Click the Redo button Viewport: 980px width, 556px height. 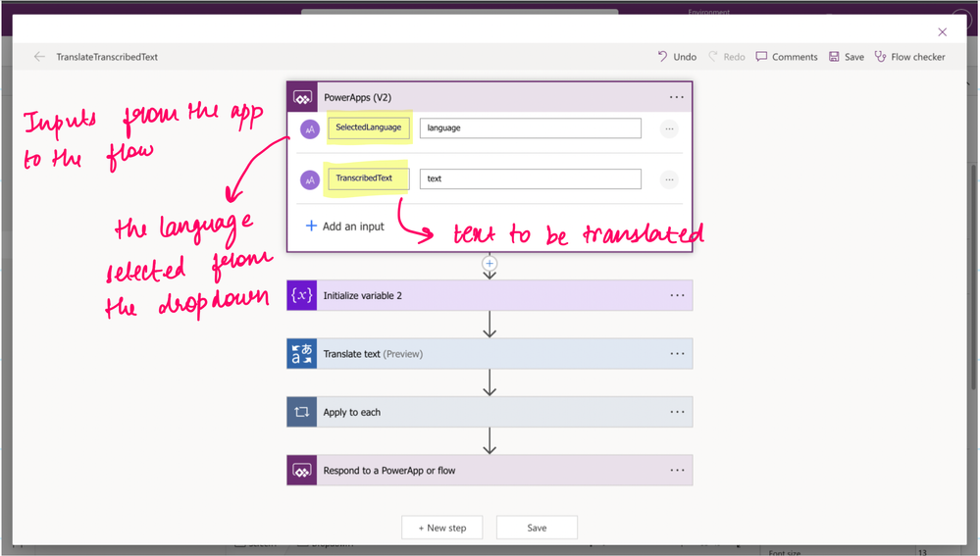tap(726, 57)
